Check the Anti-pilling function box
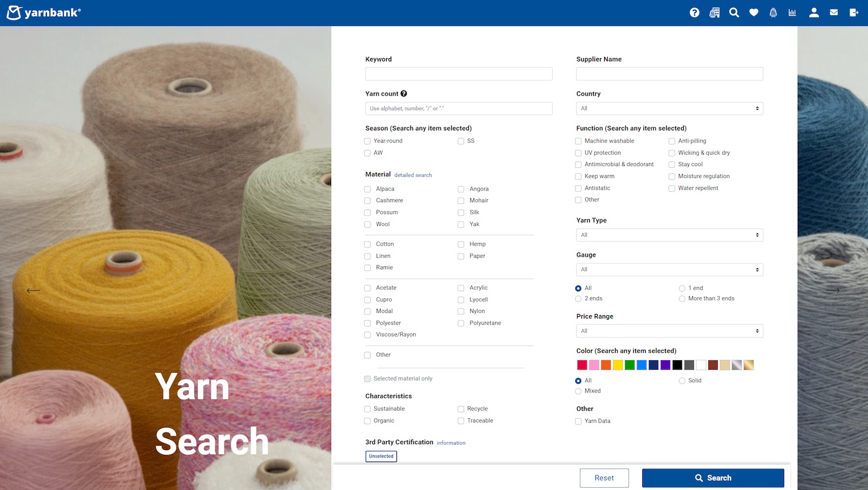This screenshot has height=490, width=868. click(672, 141)
